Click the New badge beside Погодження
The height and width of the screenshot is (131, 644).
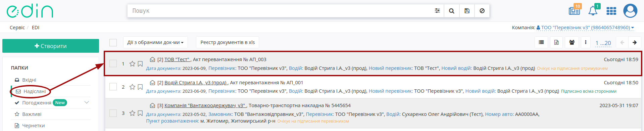click(60, 103)
